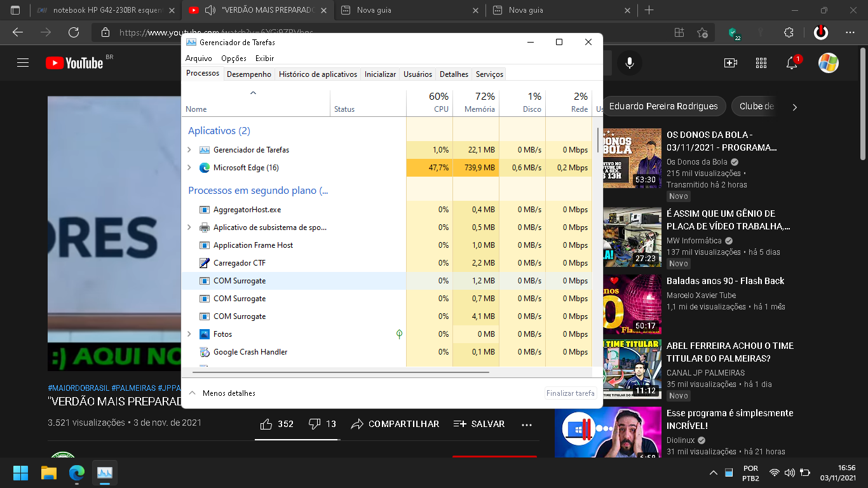Click the dislike thumbs down icon
Image resolution: width=868 pixels, height=488 pixels.
tap(315, 423)
